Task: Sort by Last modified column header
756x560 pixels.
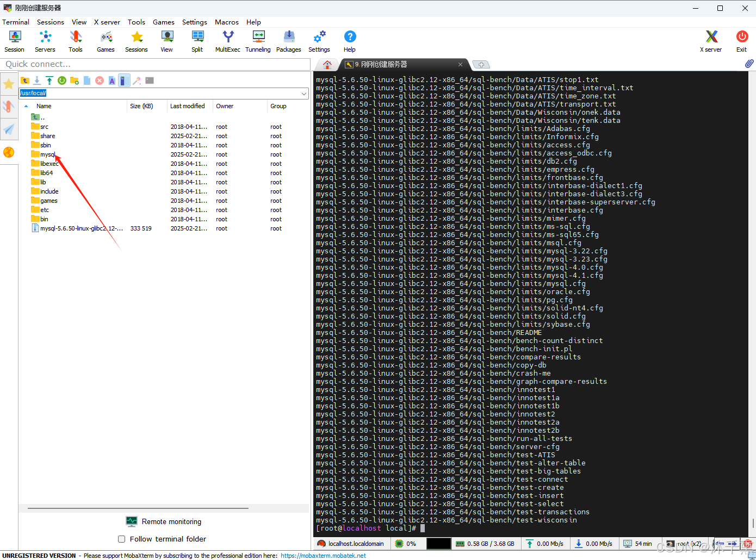Action: [188, 106]
